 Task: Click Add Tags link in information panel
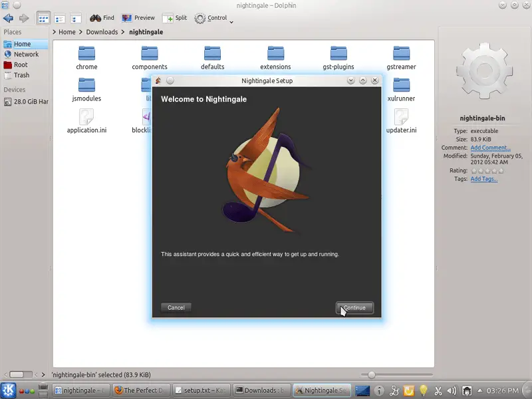coord(484,179)
